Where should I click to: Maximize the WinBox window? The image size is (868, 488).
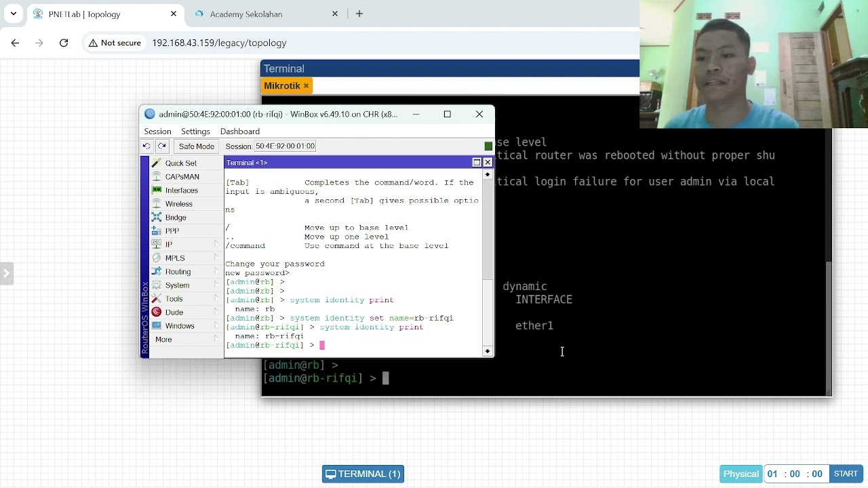point(448,114)
